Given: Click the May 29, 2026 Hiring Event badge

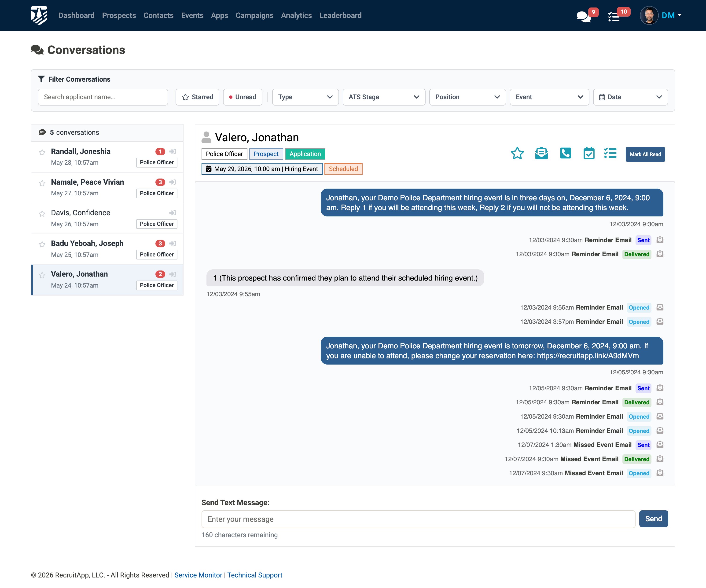Looking at the screenshot, I should pos(262,169).
